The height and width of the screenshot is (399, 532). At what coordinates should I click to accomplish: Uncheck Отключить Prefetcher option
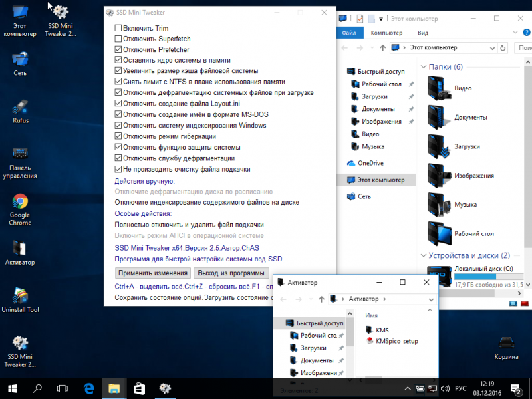click(118, 49)
